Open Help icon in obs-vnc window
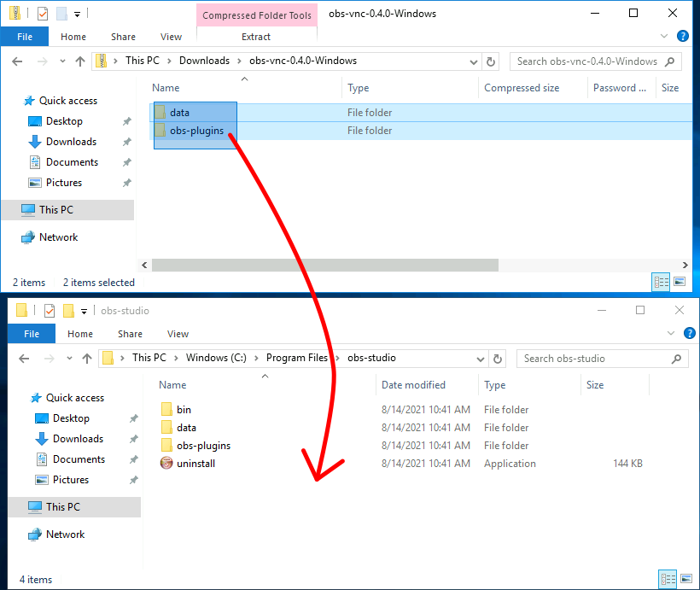Image resolution: width=700 pixels, height=590 pixels. point(683,36)
